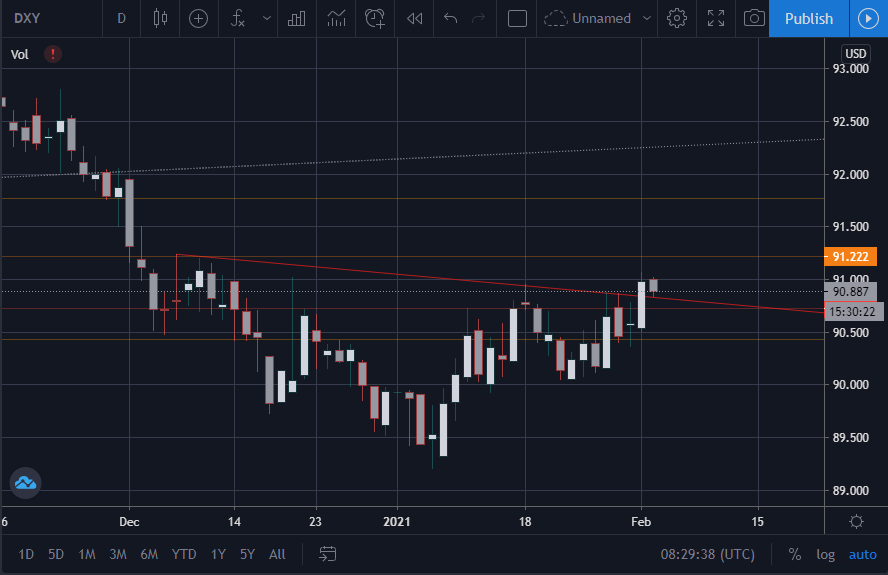Save the Unnamed chart layout via cloud

tap(587, 18)
